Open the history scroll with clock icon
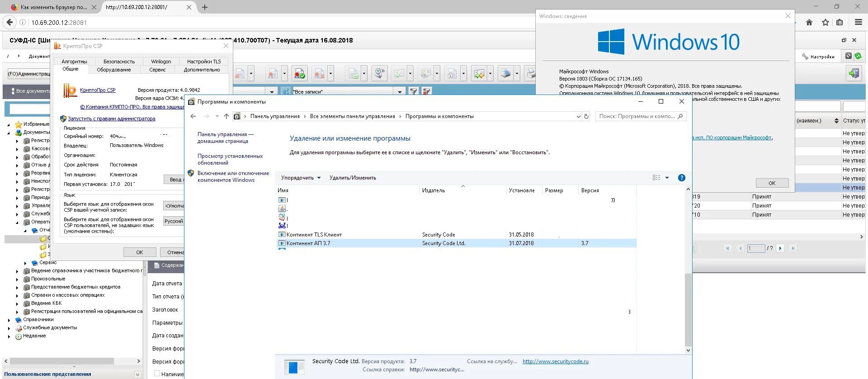 coord(380,74)
